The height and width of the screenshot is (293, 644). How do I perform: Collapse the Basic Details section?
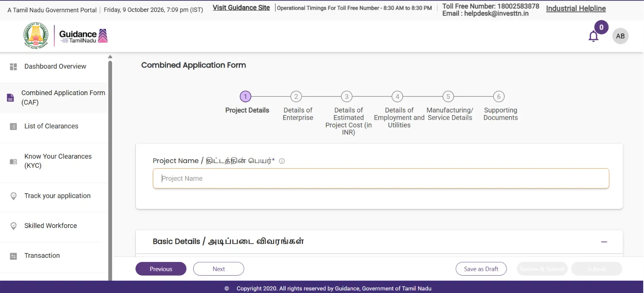click(604, 242)
